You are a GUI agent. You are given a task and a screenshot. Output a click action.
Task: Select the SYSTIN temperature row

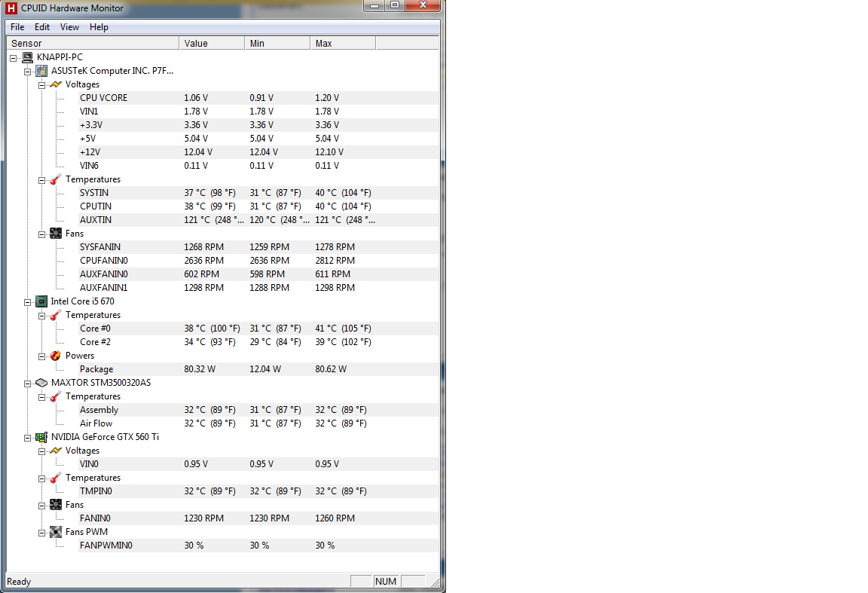258,193
